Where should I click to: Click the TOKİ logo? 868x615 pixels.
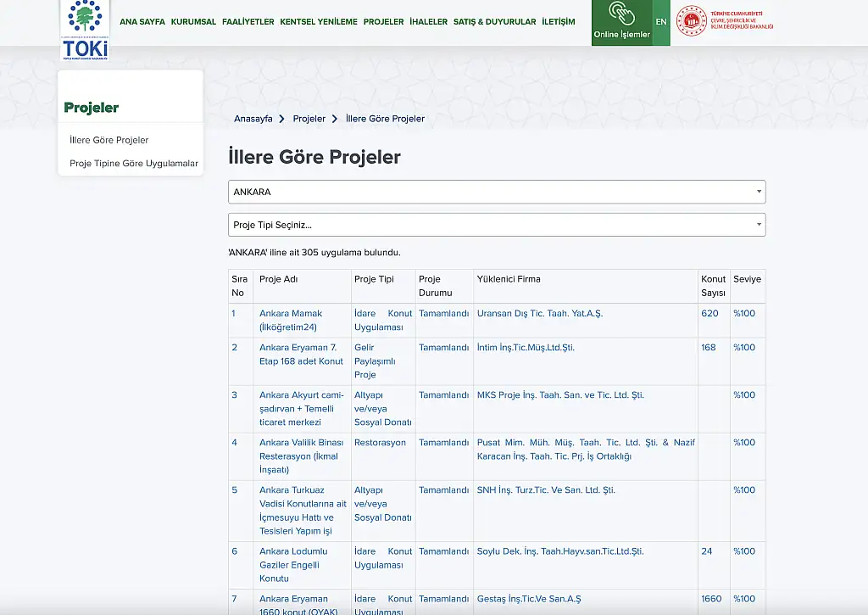tap(85, 30)
